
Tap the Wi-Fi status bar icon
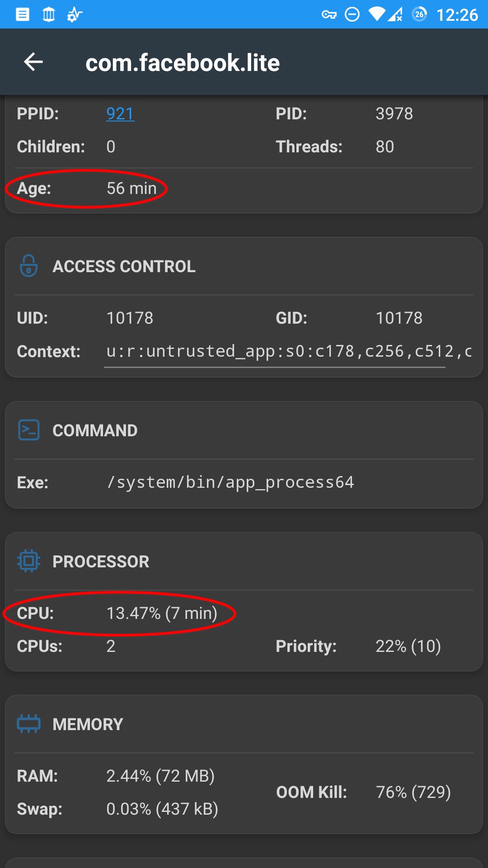(376, 15)
